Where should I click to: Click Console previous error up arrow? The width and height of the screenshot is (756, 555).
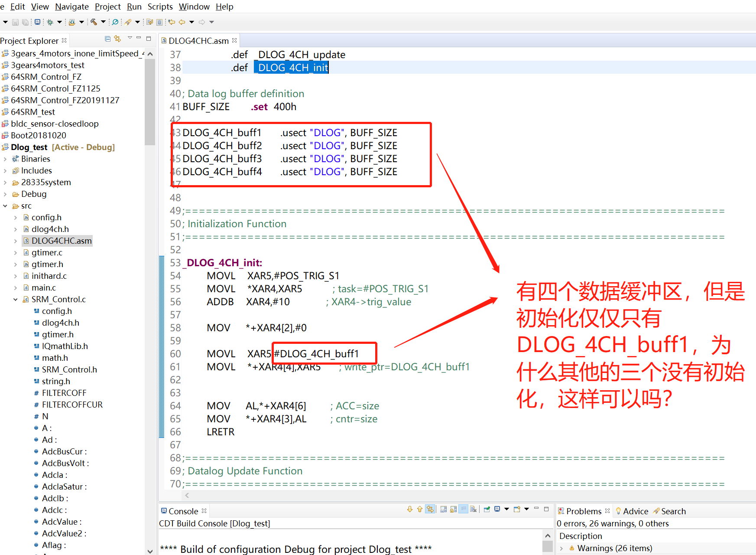420,509
